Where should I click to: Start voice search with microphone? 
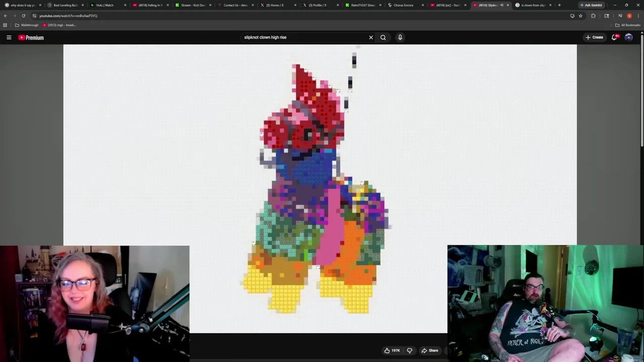pos(400,37)
